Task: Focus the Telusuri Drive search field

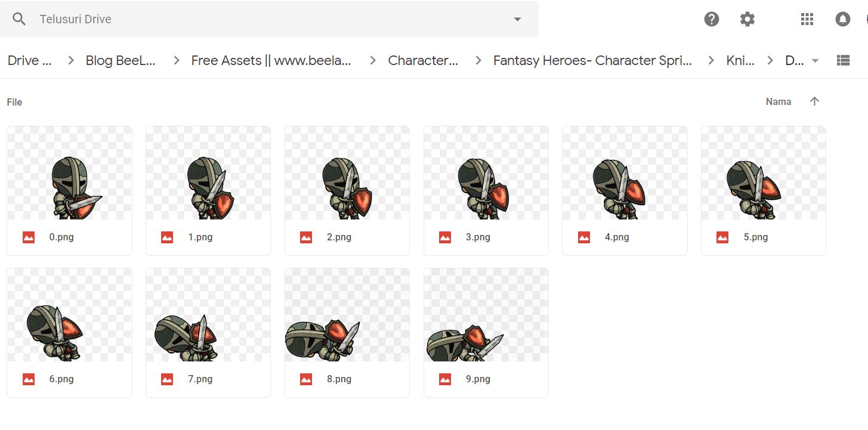Action: click(x=268, y=19)
